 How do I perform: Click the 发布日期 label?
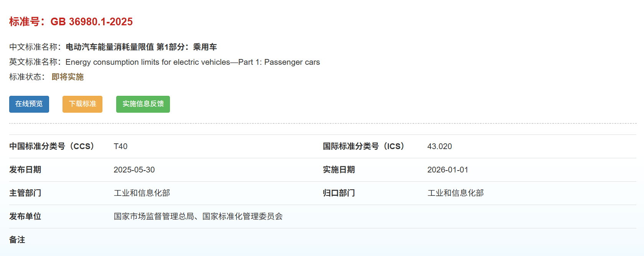[25, 170]
